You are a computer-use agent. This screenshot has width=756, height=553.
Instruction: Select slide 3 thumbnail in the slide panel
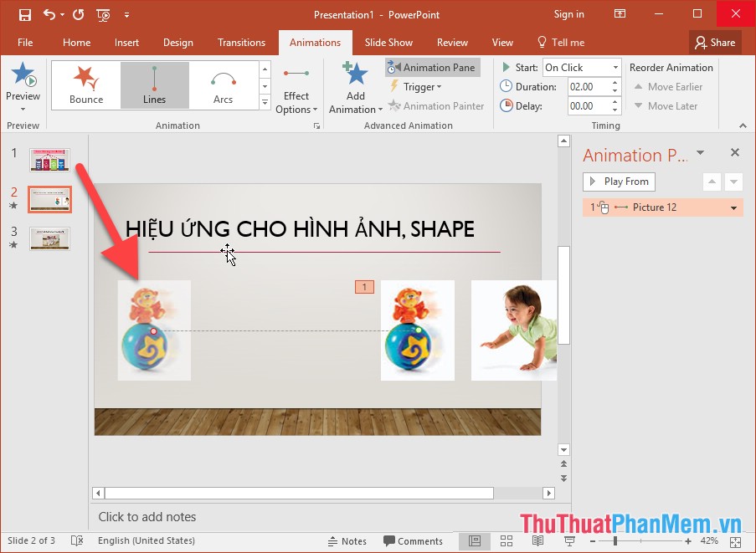coord(49,238)
